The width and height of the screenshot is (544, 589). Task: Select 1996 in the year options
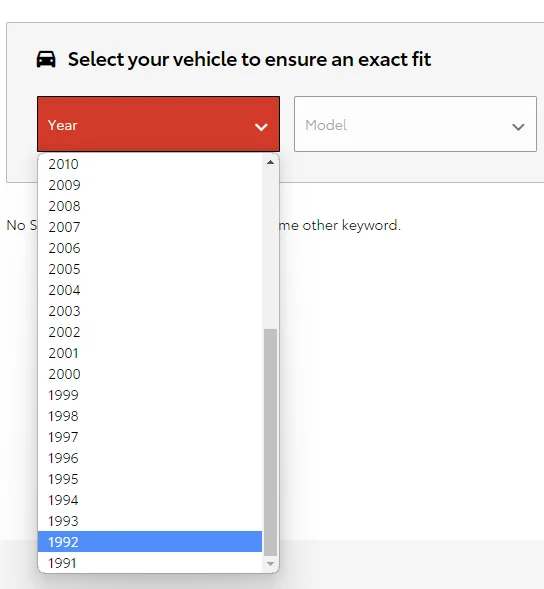click(x=150, y=458)
